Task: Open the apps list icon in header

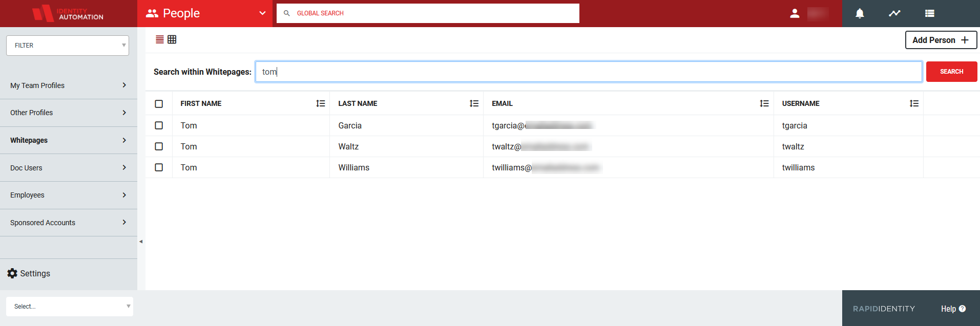Action: click(929, 13)
